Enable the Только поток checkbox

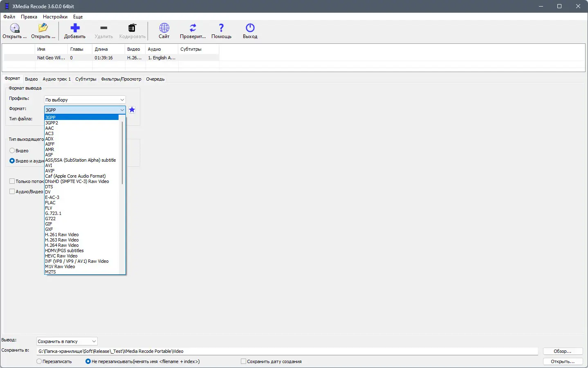tap(12, 181)
